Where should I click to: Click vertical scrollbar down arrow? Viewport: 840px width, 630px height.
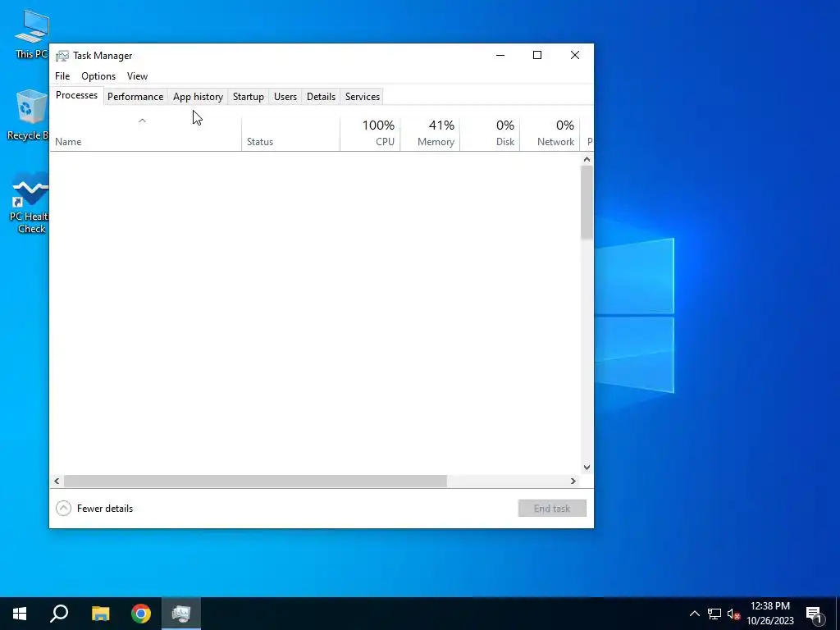click(x=587, y=467)
